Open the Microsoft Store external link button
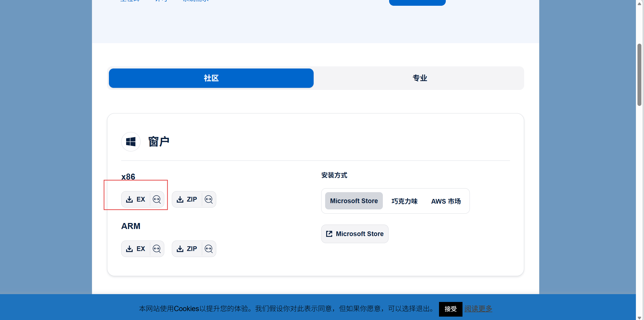644x320 pixels. pyautogui.click(x=355, y=234)
